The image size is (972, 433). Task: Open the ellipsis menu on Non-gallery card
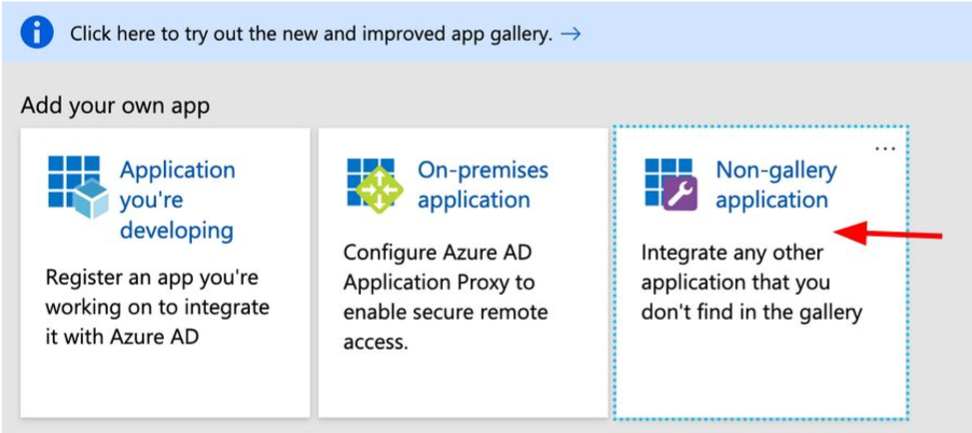[x=885, y=148]
